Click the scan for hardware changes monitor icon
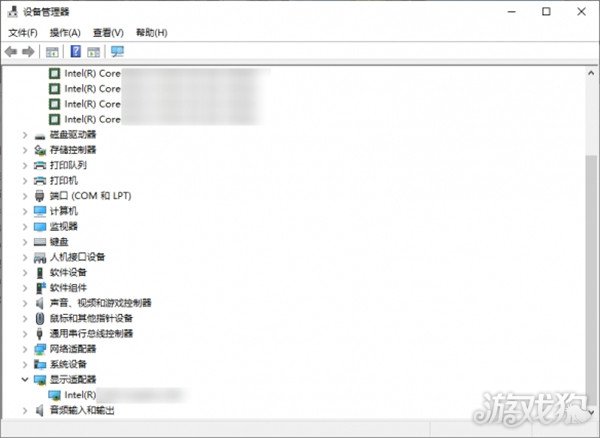The width and height of the screenshot is (600, 438). point(117,51)
